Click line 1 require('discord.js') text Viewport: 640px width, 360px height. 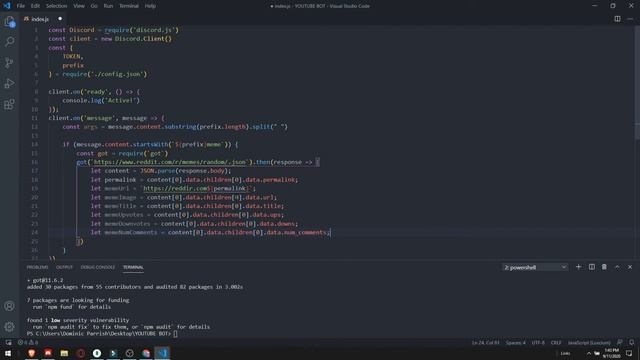142,30
